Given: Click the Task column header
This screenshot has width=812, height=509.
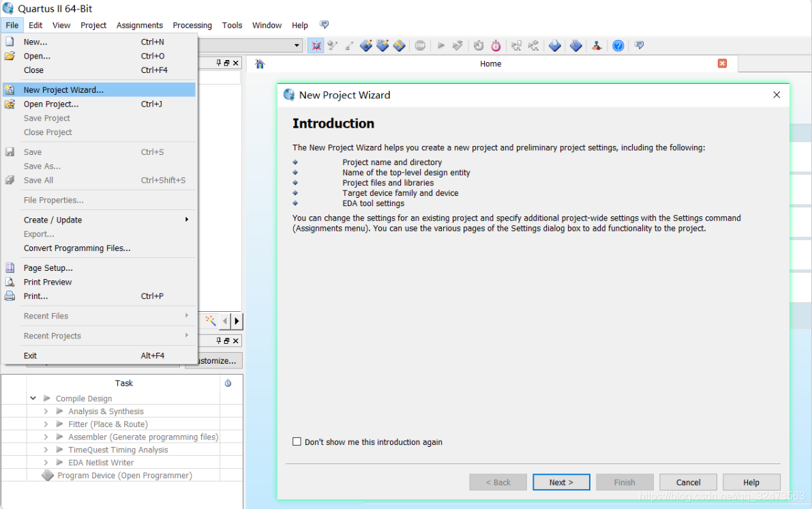Looking at the screenshot, I should coord(124,383).
